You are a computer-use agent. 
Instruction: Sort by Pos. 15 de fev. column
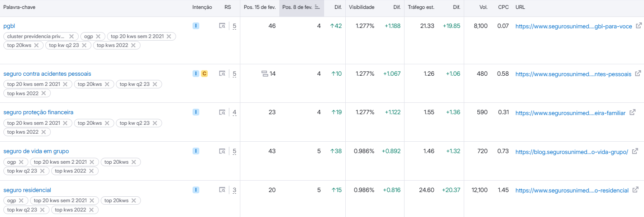click(x=259, y=8)
